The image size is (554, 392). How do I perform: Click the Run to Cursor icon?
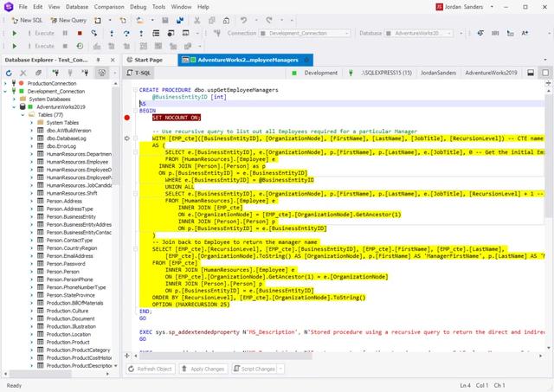click(94, 33)
